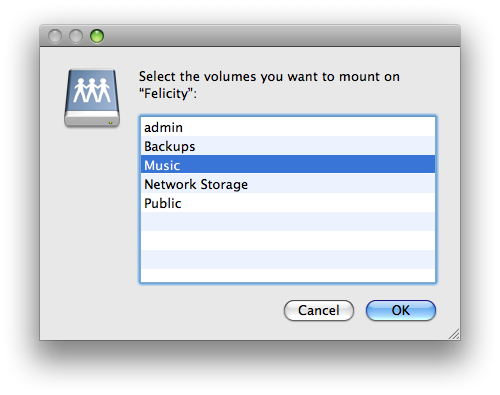Select the Network Storage volume
The width and height of the screenshot is (500, 395).
click(288, 184)
